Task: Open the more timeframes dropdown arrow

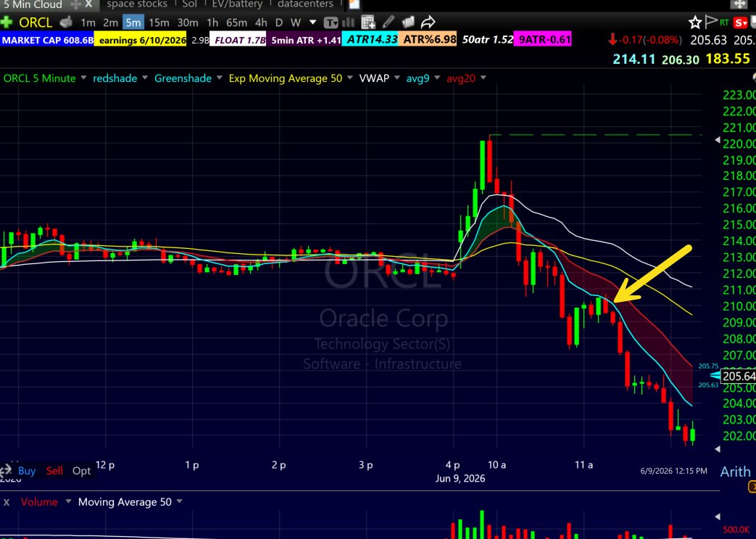Action: click(x=312, y=22)
